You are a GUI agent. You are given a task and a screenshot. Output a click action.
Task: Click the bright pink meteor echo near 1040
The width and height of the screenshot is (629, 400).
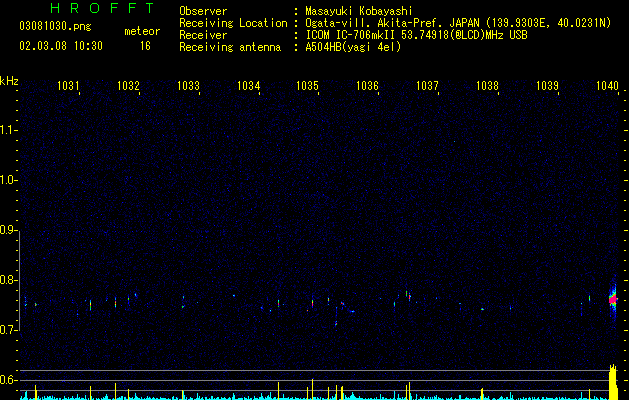point(613,299)
